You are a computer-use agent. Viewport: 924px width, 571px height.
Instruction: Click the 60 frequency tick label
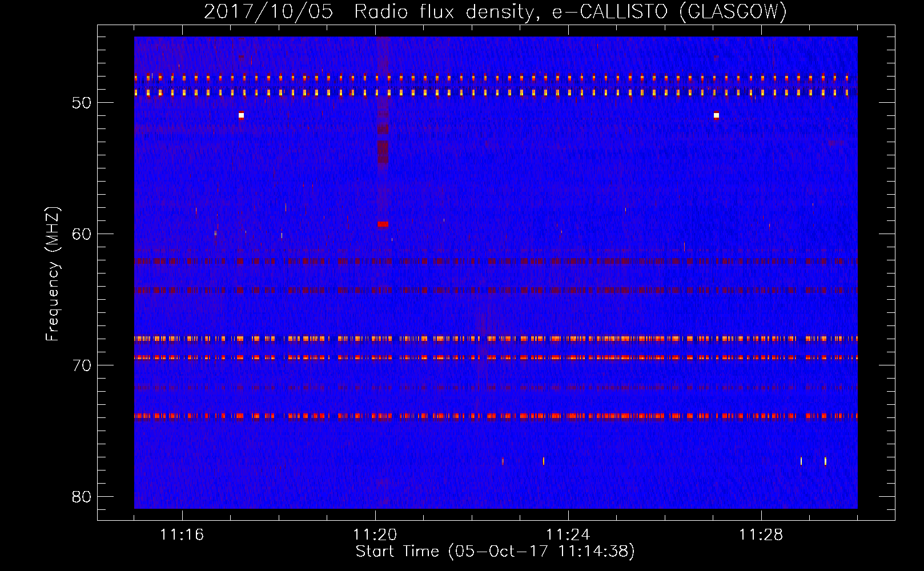[82, 234]
